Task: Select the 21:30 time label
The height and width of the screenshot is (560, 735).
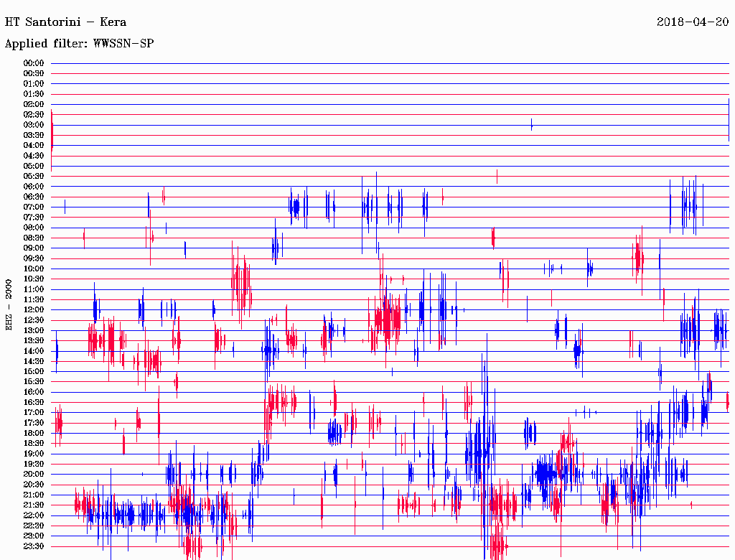Action: pos(34,505)
